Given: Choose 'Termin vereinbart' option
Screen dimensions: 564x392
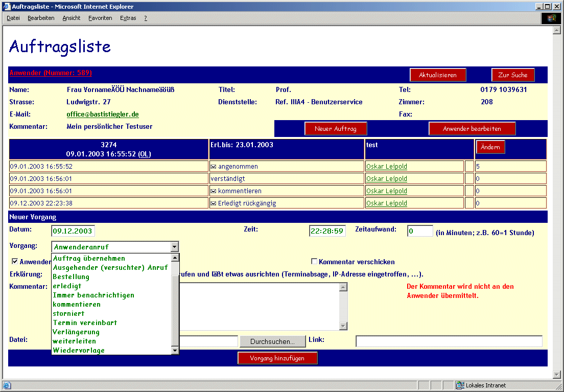Looking at the screenshot, I should tap(85, 323).
